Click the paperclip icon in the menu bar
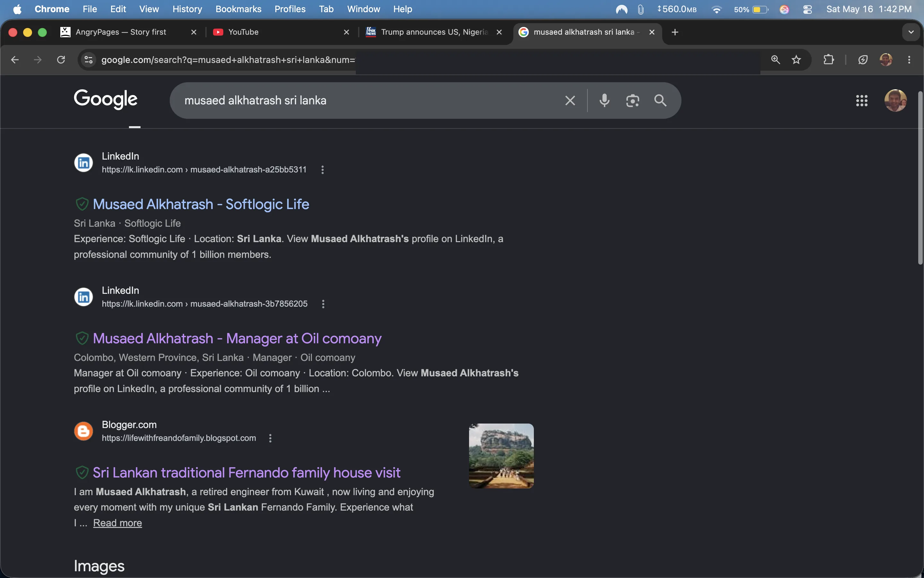The height and width of the screenshot is (578, 924). (641, 9)
